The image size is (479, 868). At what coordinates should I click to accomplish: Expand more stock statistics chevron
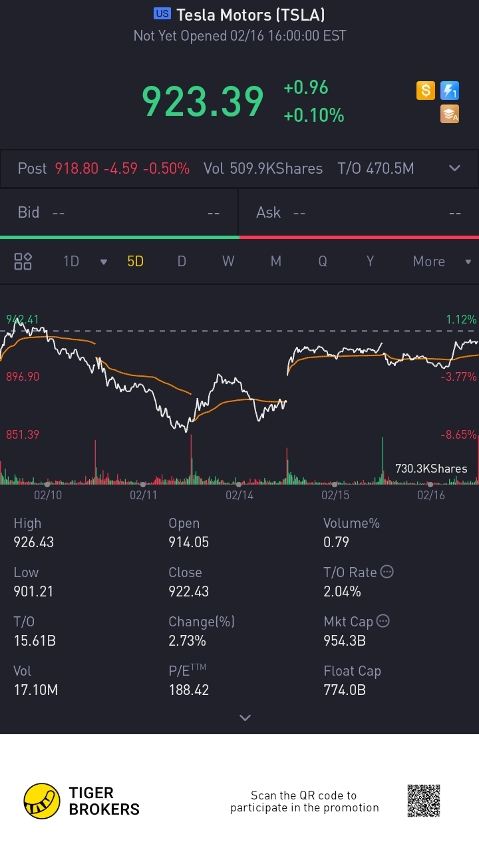coord(245,718)
